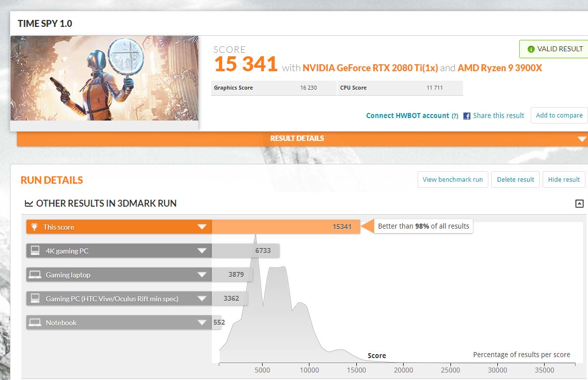Open the 4K gaming PC dropdown arrow

click(x=202, y=251)
